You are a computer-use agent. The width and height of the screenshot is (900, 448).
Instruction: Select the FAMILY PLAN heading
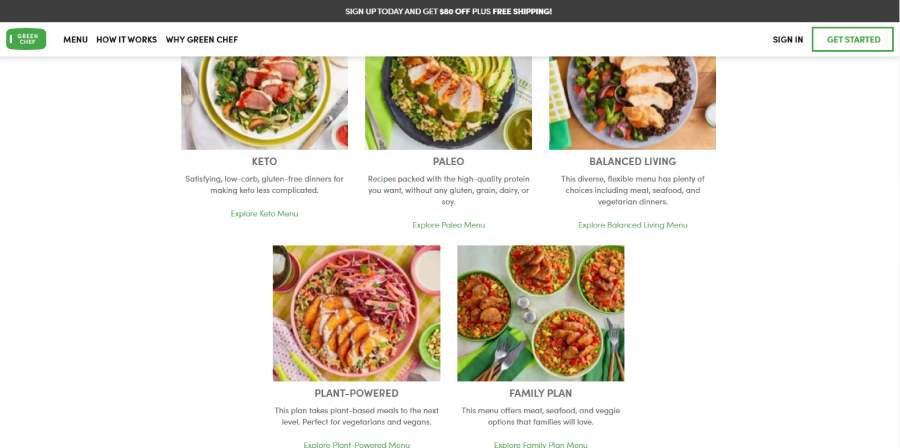coord(541,394)
